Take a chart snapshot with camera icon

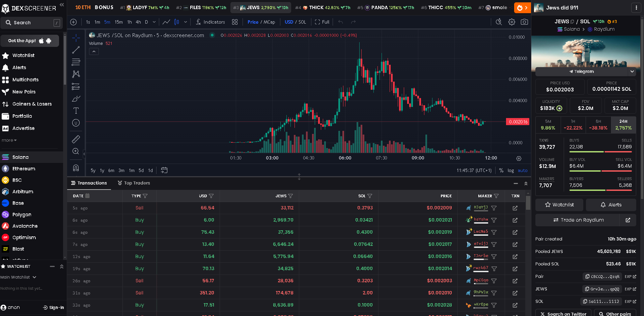(x=524, y=22)
